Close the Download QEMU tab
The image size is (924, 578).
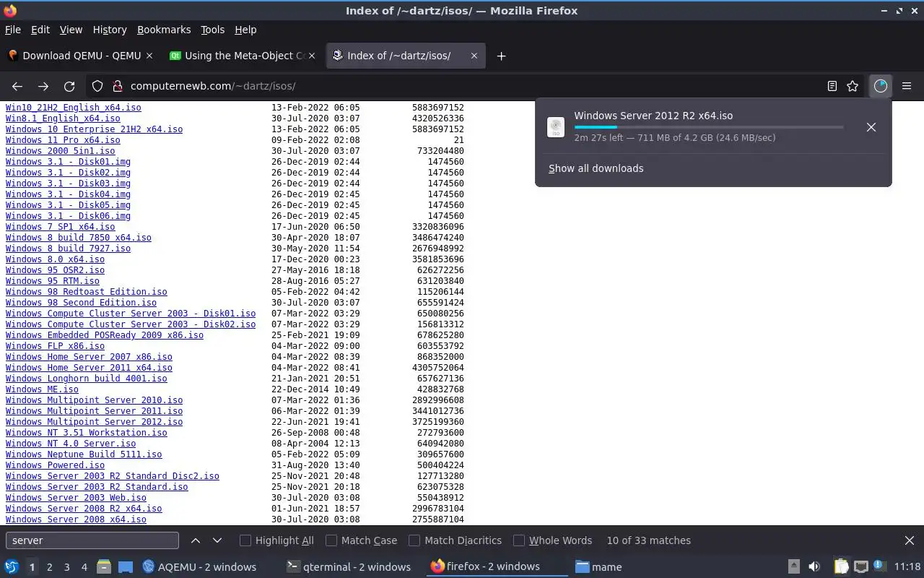pyautogui.click(x=150, y=56)
